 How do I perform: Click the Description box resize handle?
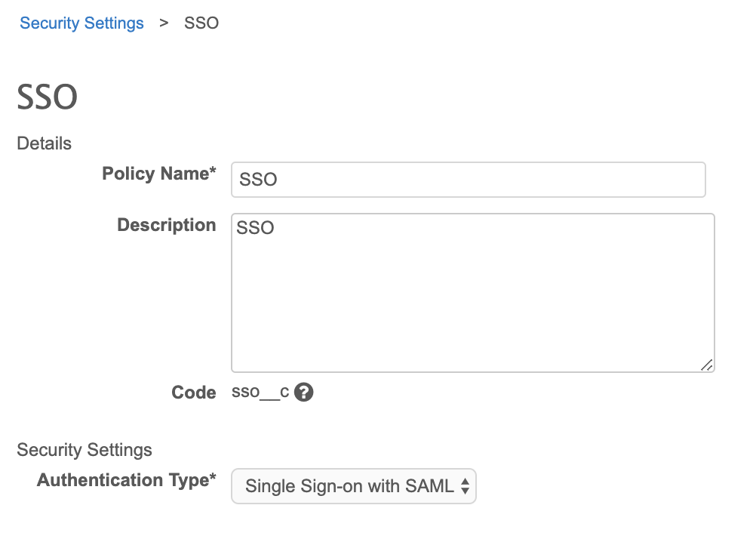706,365
